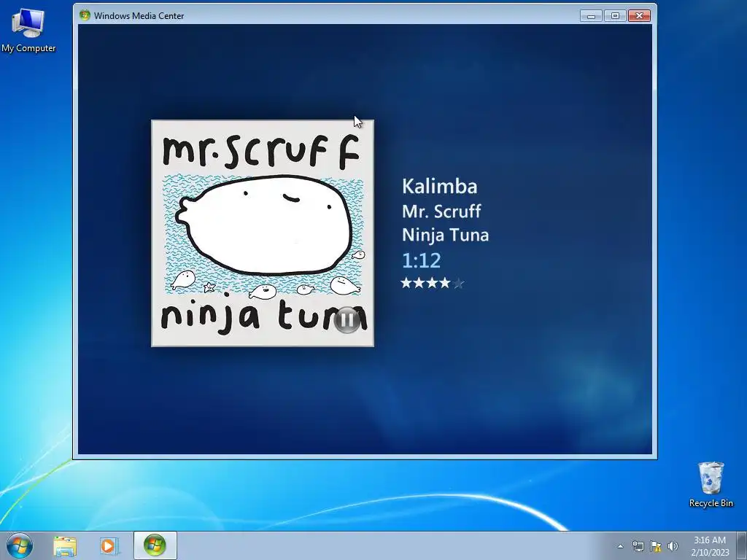The height and width of the screenshot is (560, 747).
Task: Click the Ninja Tuna album cover thumbnail
Action: pyautogui.click(x=263, y=233)
